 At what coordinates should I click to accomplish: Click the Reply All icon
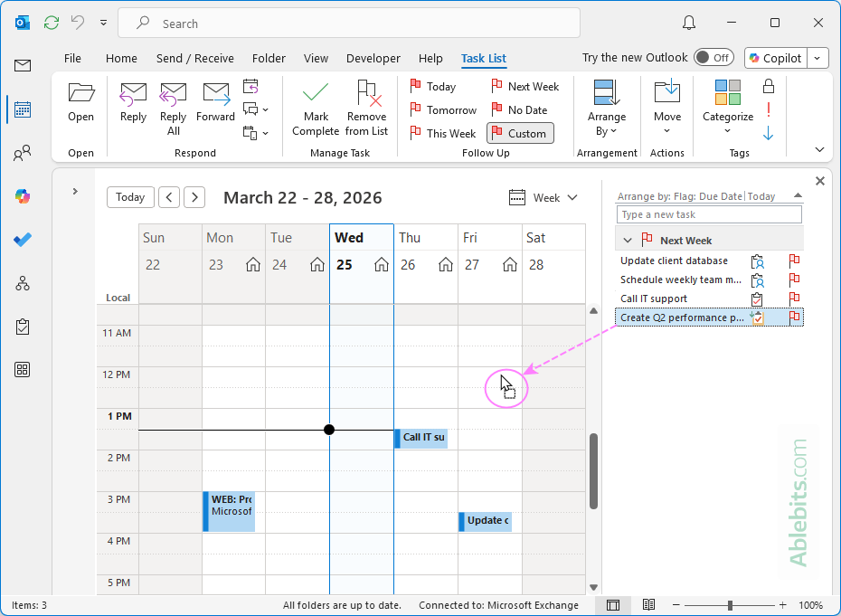(x=173, y=93)
